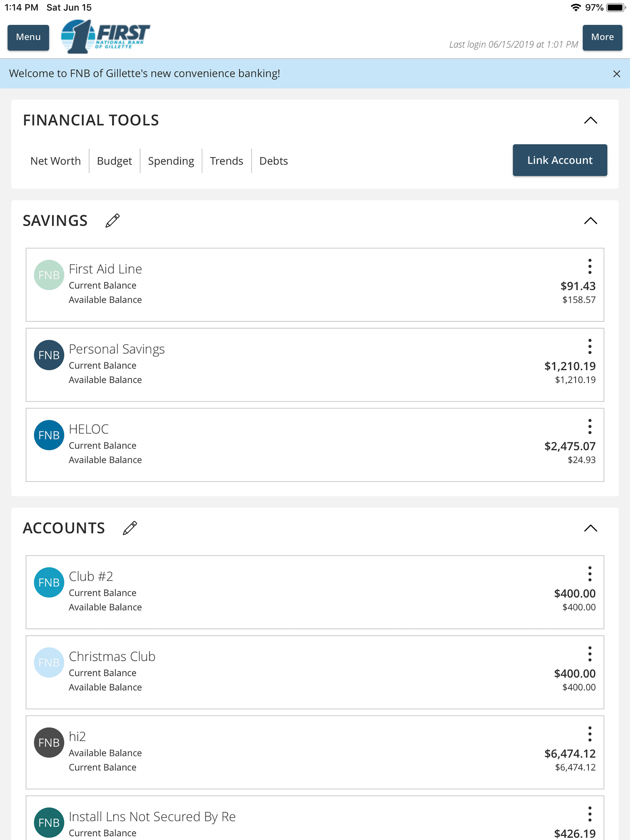This screenshot has width=630, height=840.
Task: Edit the Savings group with pencil icon
Action: (113, 221)
